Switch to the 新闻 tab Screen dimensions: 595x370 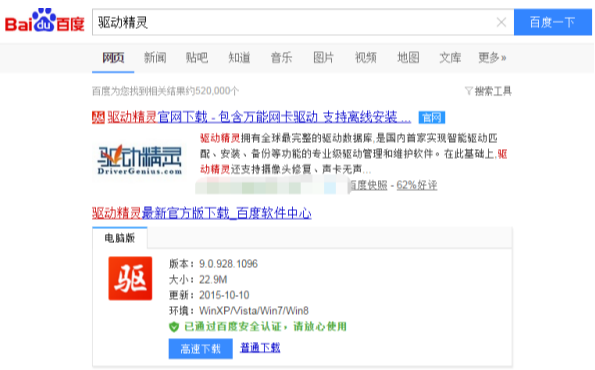[x=155, y=58]
